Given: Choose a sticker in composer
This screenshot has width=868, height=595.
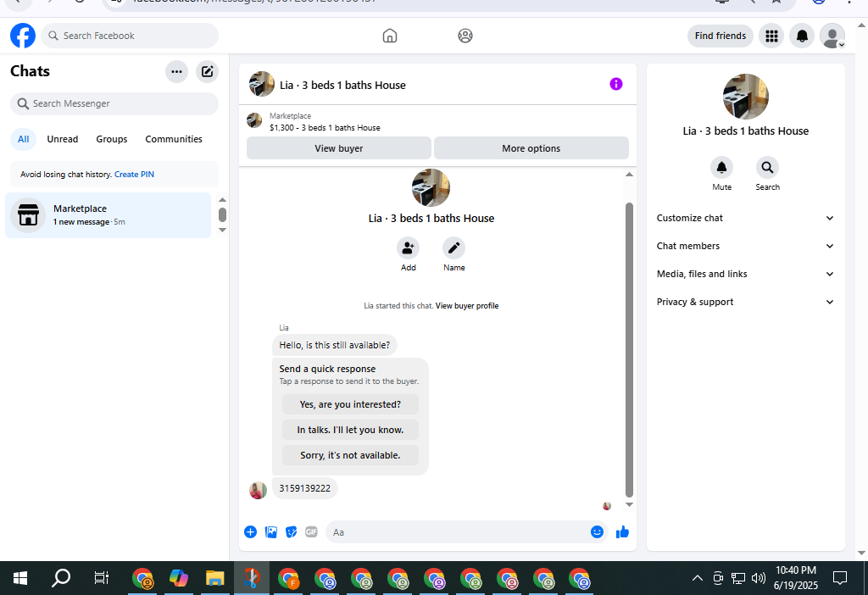Looking at the screenshot, I should pos(292,532).
